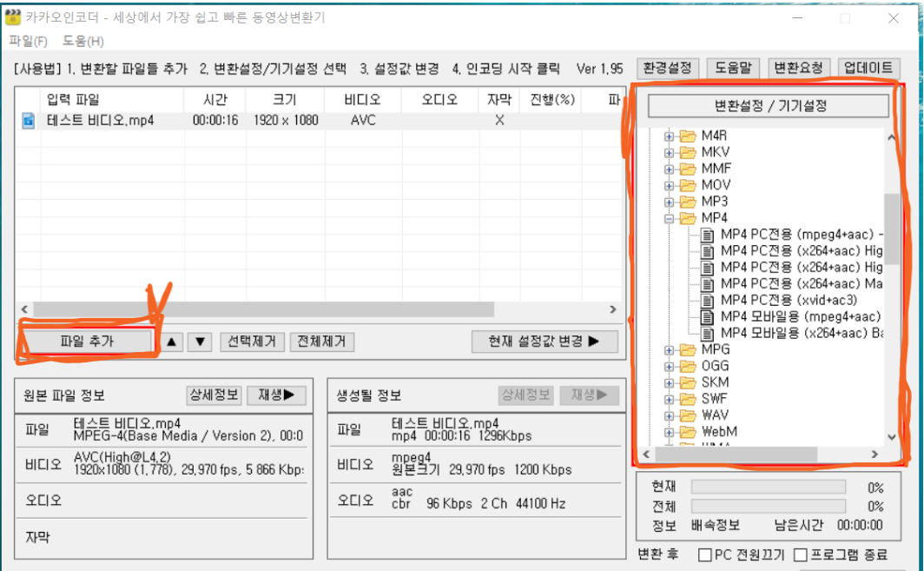Click the 환경설정 button
The image size is (924, 571).
668,68
